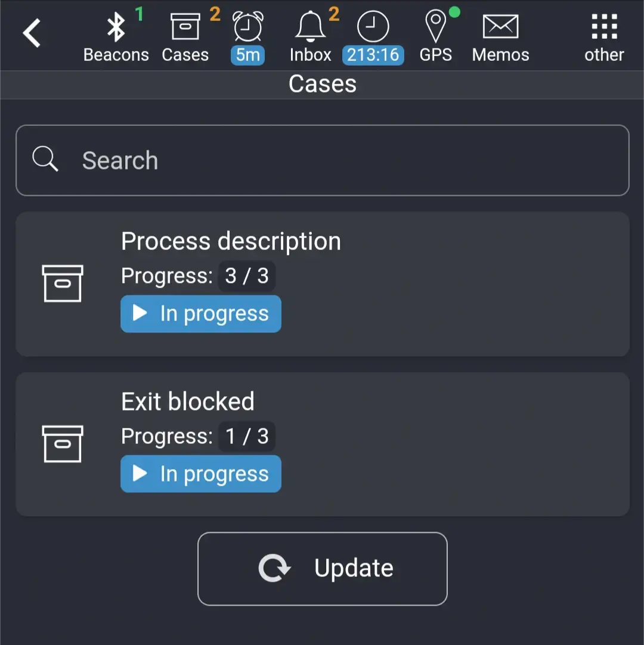Click the magnifying glass search icon

pos(45,160)
